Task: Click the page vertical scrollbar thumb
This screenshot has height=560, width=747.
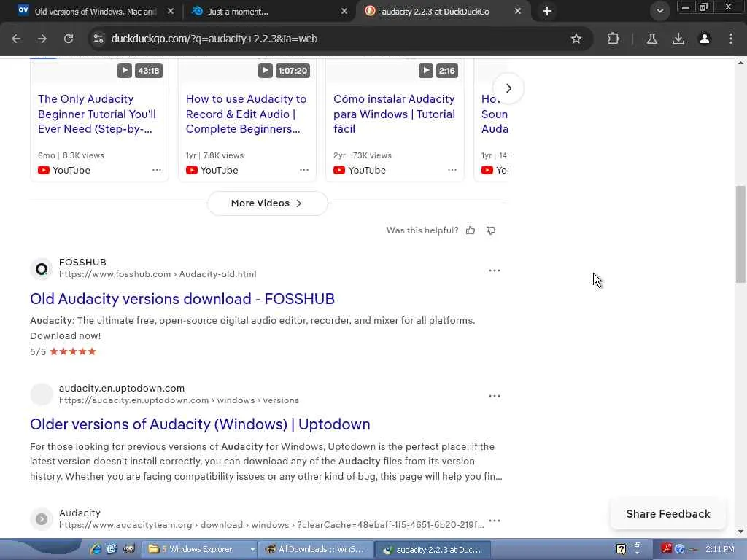Action: pyautogui.click(x=741, y=234)
